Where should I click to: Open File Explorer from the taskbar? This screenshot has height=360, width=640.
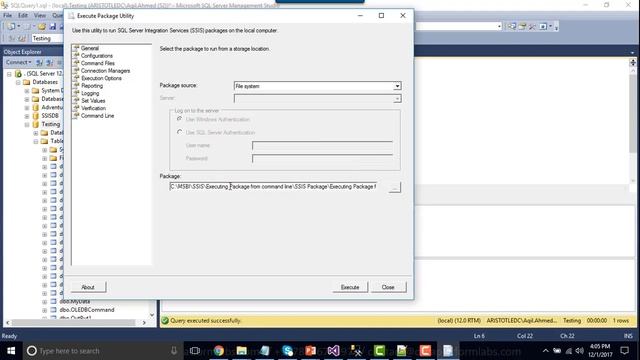[x=242, y=351]
